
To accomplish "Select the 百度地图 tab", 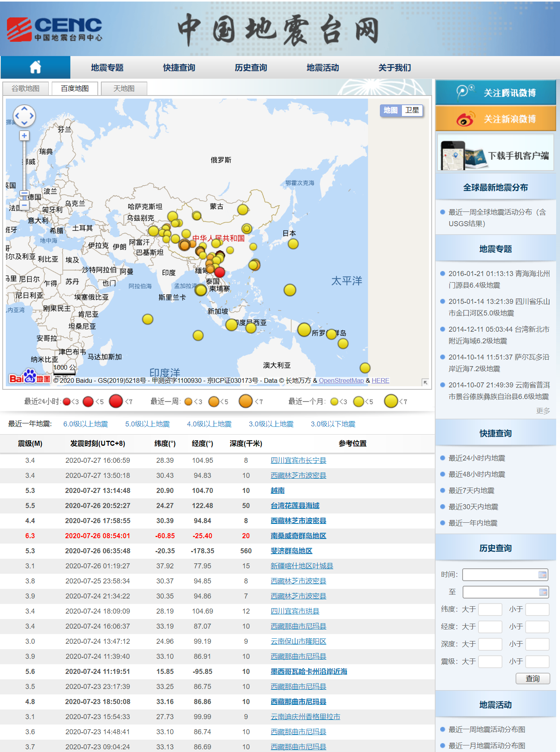I will (x=75, y=89).
